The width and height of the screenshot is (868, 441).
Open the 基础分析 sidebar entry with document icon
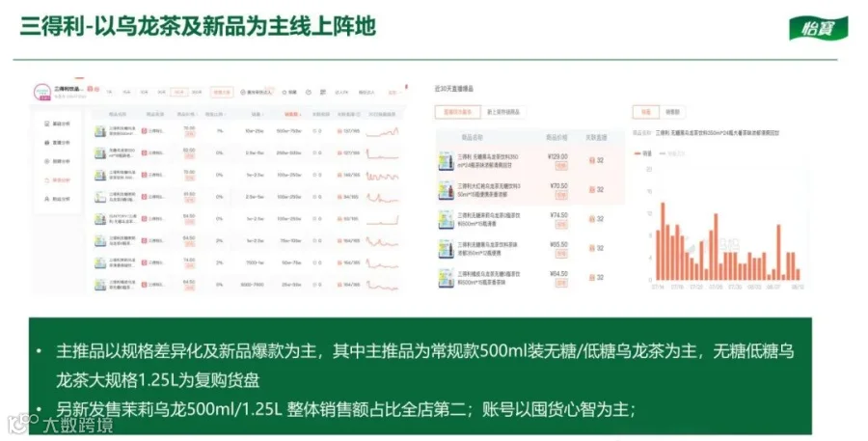pyautogui.click(x=58, y=124)
